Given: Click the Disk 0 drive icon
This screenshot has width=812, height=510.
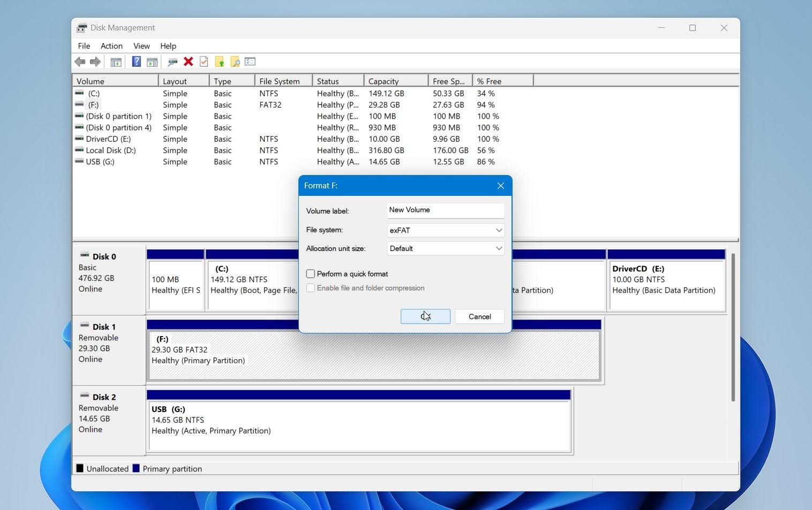Looking at the screenshot, I should pyautogui.click(x=84, y=255).
